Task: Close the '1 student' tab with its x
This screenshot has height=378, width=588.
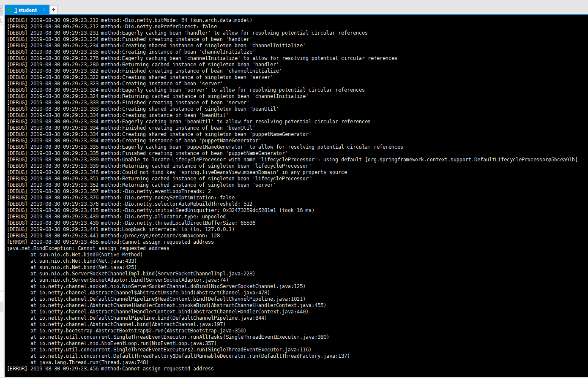Action: (x=44, y=9)
